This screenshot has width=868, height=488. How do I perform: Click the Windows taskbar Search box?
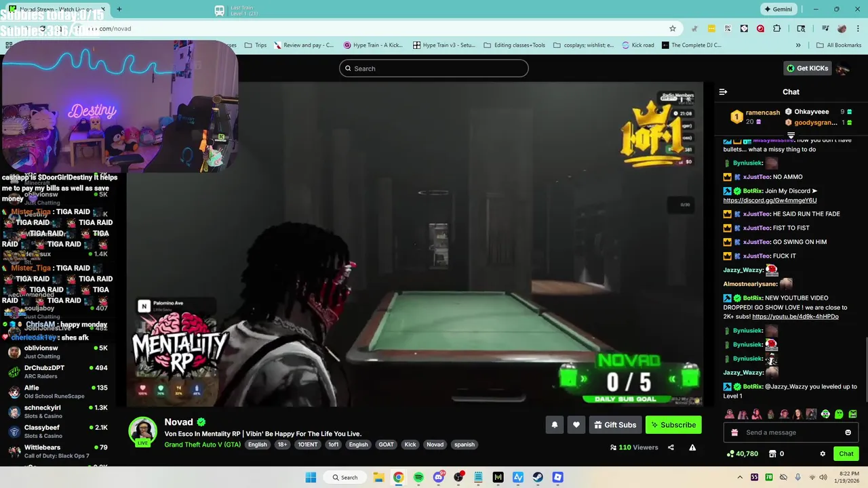(344, 477)
